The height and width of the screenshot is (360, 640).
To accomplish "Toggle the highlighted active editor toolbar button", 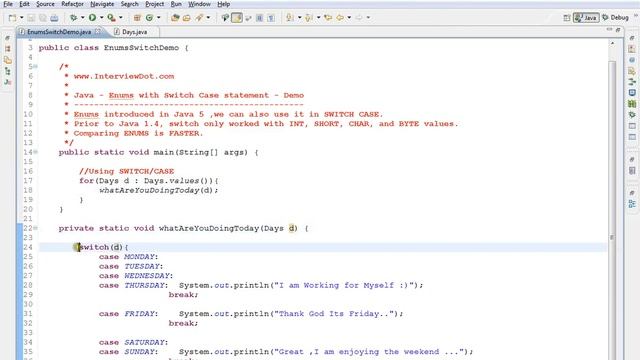I will [x=237, y=18].
